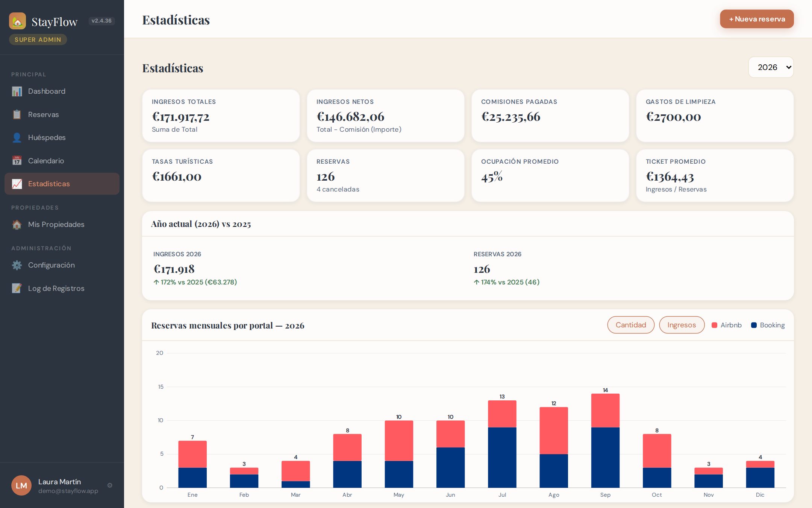Toggle the Booking legend swatch

(x=754, y=325)
